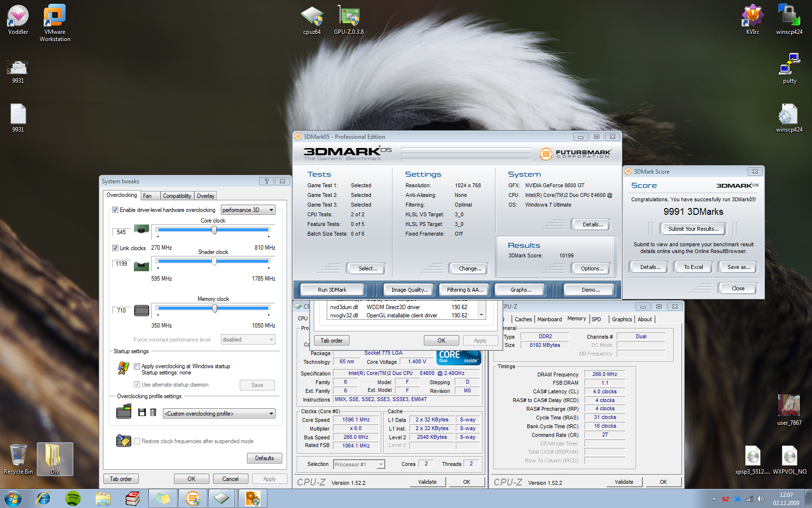The width and height of the screenshot is (812, 508).
Task: Click the network signal tray icon
Action: (749, 499)
